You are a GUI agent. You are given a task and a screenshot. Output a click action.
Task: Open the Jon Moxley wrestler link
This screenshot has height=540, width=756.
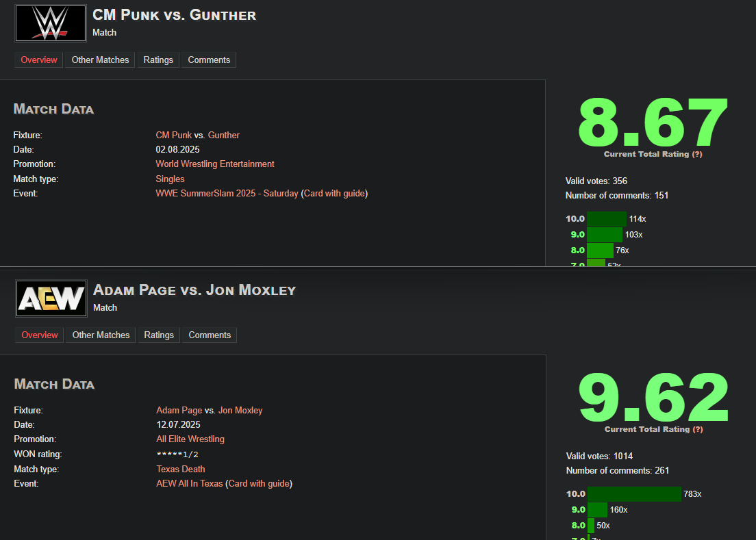pos(240,411)
